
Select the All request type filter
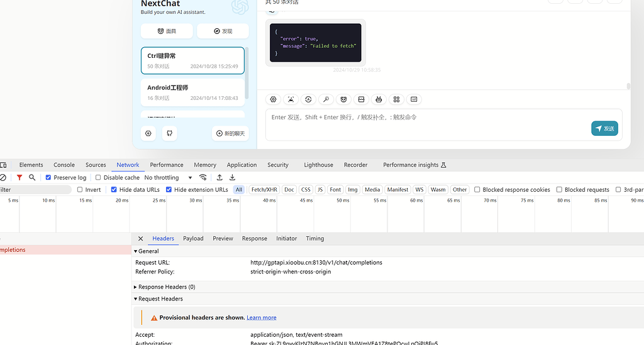[x=239, y=190]
